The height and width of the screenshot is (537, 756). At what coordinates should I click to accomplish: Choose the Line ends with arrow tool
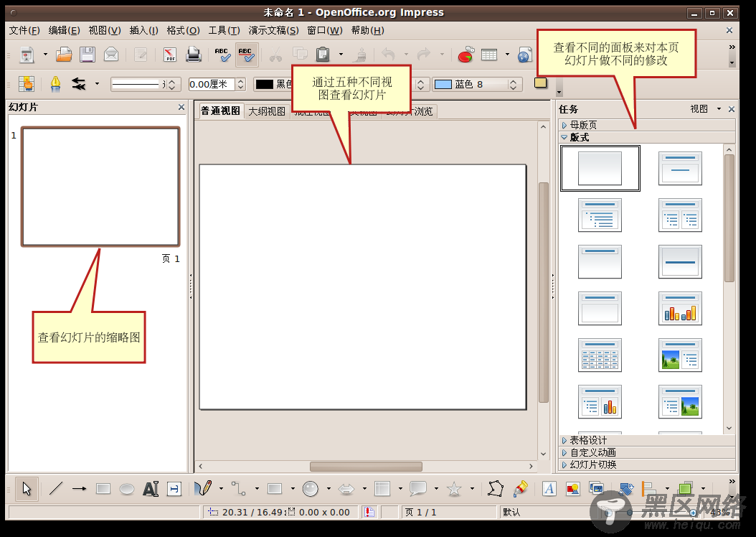(79, 489)
